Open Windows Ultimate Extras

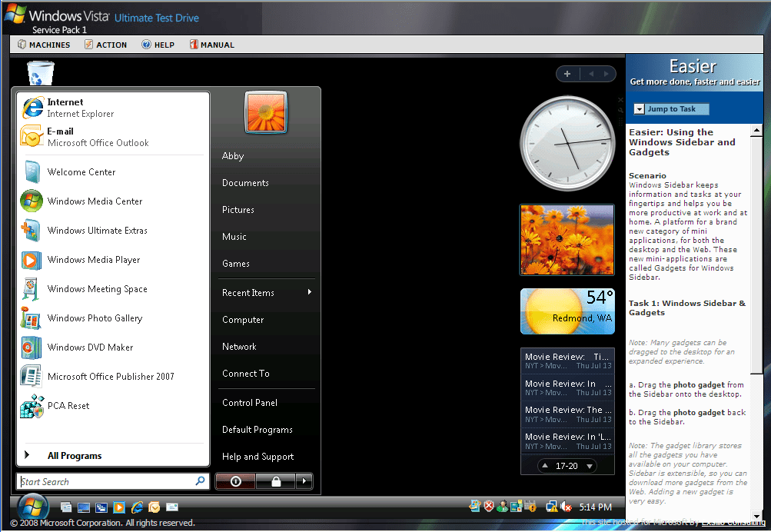click(x=113, y=230)
